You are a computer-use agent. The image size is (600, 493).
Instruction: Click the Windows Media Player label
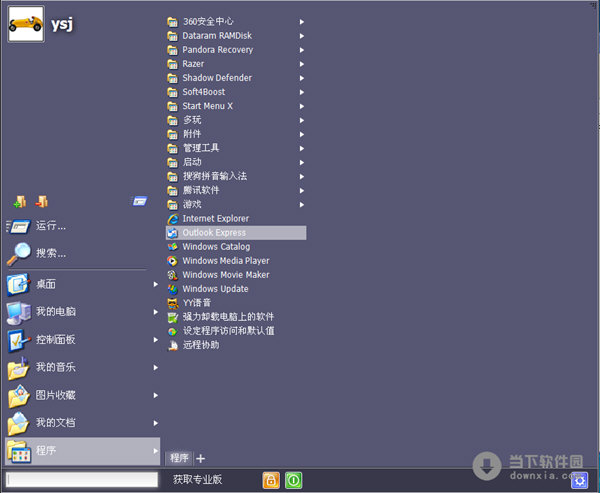point(226,261)
